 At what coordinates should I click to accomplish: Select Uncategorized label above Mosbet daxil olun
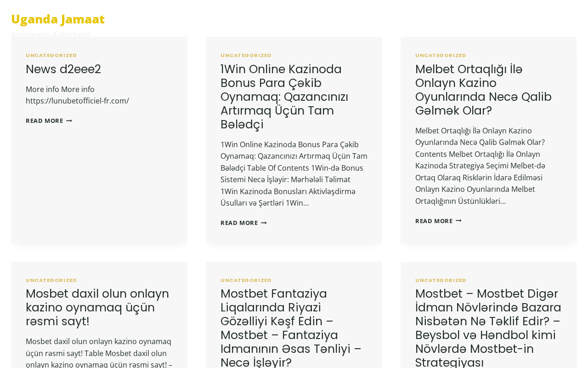tap(51, 280)
